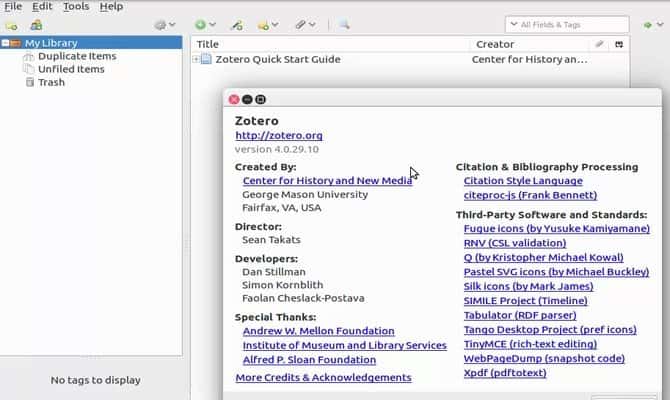The height and width of the screenshot is (400, 670).
Task: Maximize the About Zotero dialog
Action: (x=260, y=100)
